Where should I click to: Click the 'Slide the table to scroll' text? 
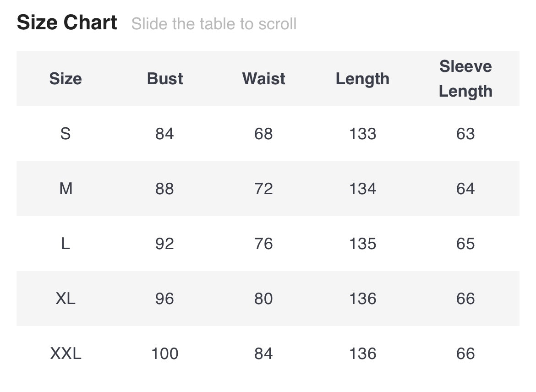pyautogui.click(x=214, y=24)
